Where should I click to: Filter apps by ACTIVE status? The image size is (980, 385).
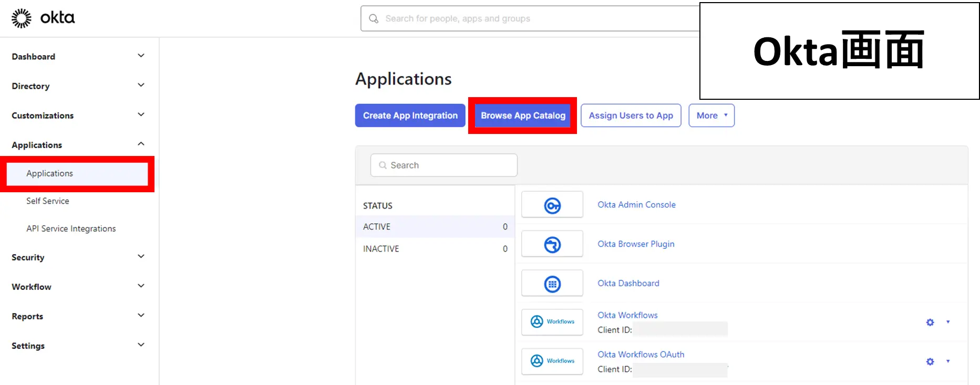coord(435,226)
